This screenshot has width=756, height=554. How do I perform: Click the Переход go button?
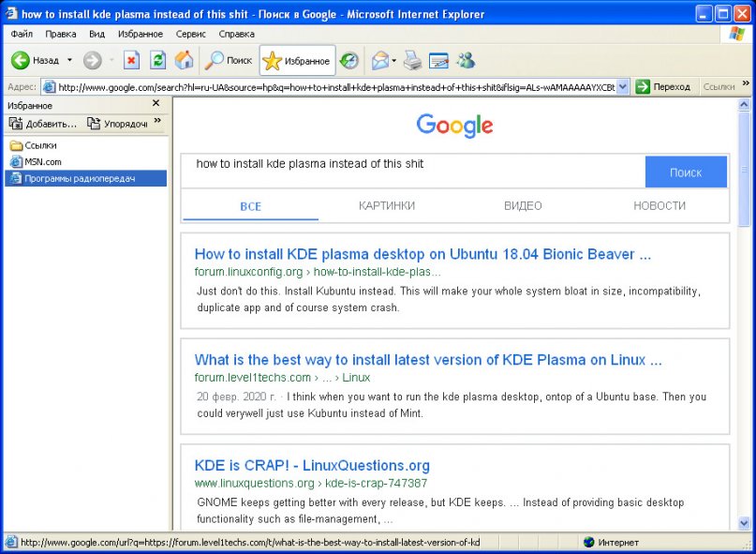[x=663, y=87]
